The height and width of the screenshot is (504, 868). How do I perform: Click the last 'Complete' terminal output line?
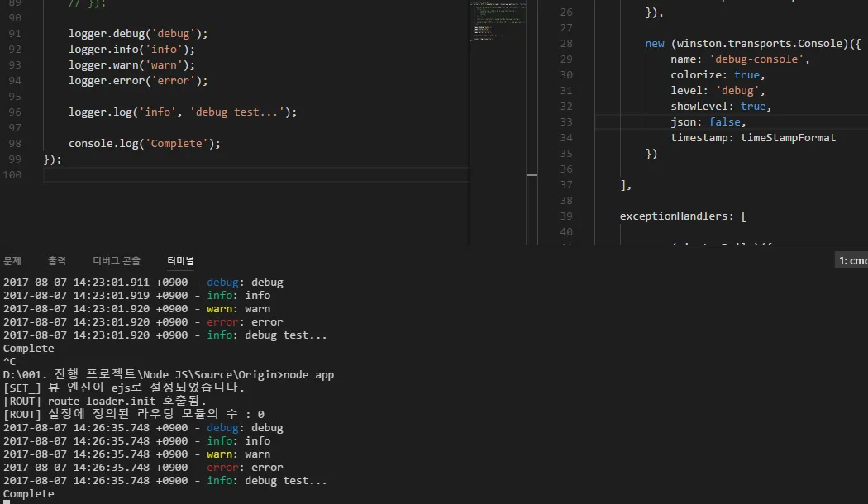point(29,494)
